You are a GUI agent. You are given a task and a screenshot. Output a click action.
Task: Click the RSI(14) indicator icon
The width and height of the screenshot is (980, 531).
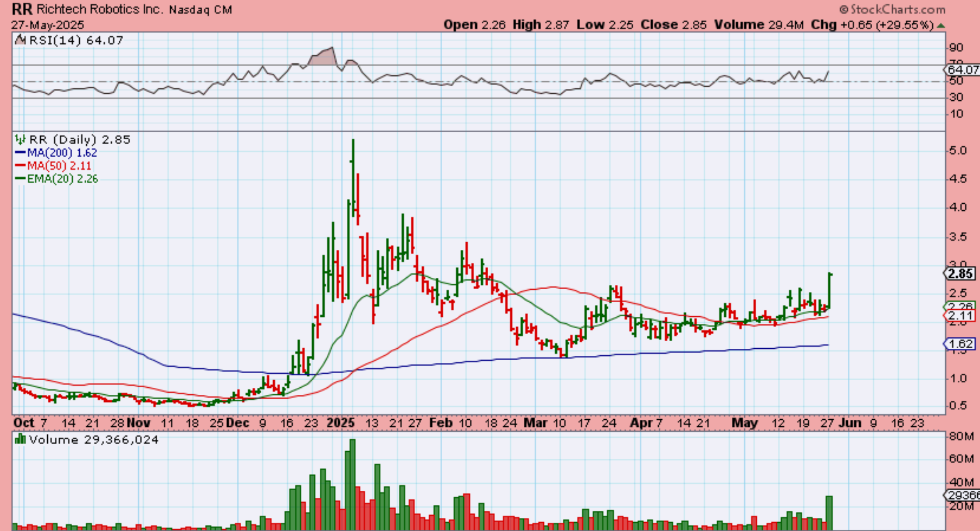click(x=20, y=40)
